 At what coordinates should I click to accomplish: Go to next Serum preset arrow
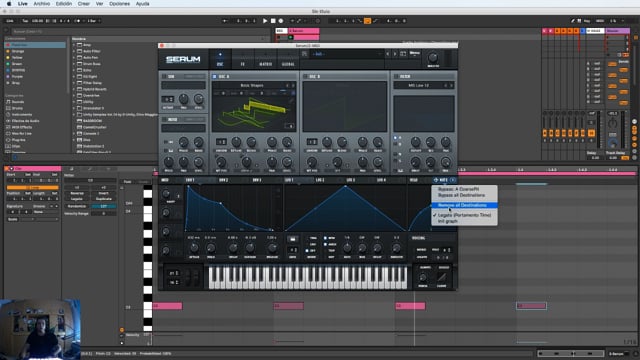[395, 54]
